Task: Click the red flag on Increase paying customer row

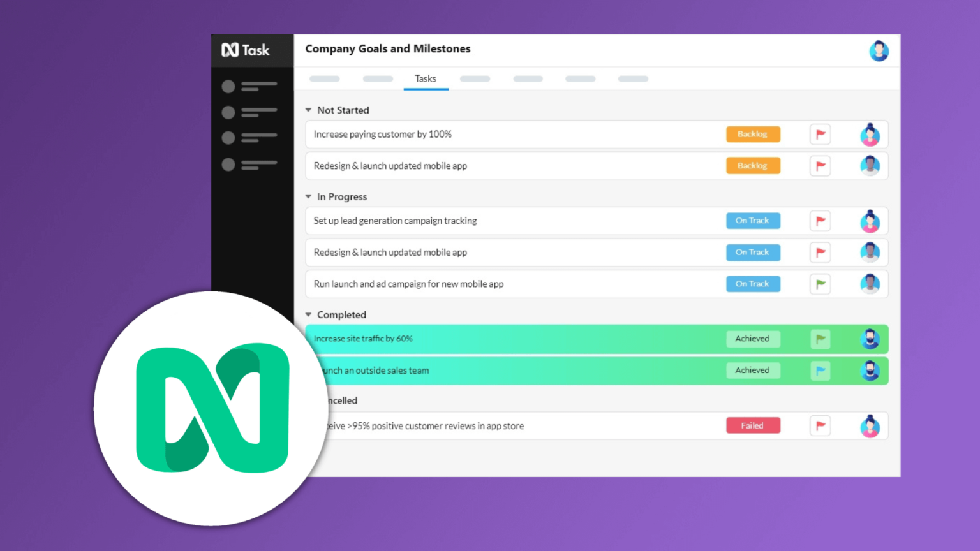Action: click(x=820, y=135)
